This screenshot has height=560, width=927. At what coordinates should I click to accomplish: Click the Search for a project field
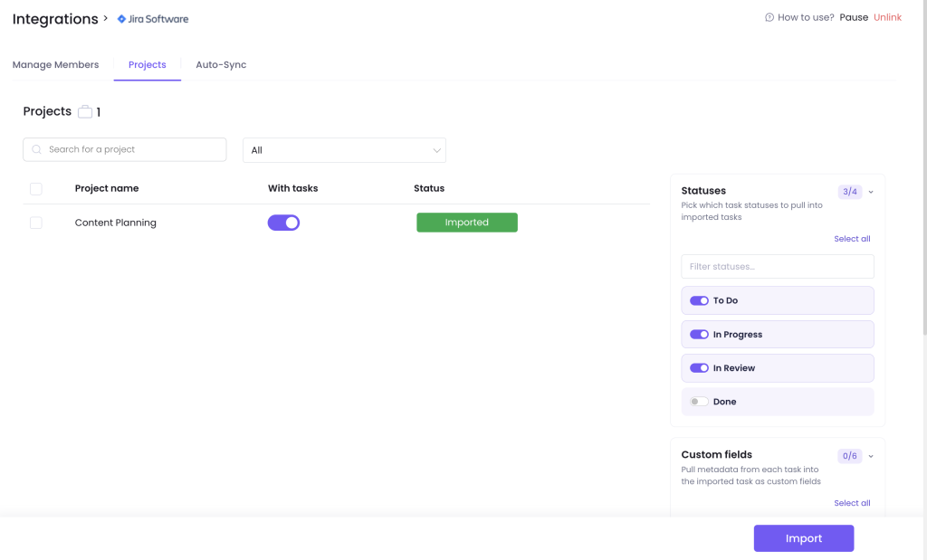(x=125, y=149)
